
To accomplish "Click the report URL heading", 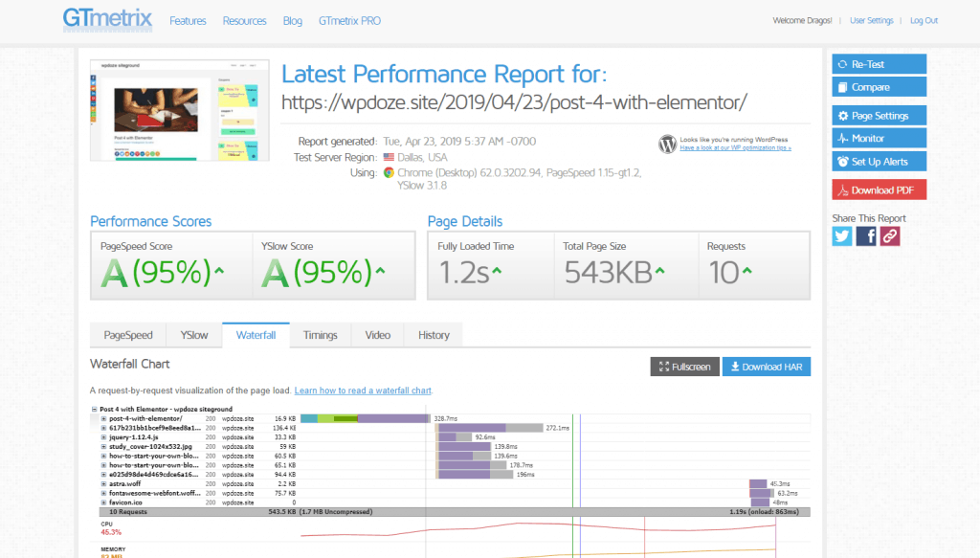I will pyautogui.click(x=514, y=101).
